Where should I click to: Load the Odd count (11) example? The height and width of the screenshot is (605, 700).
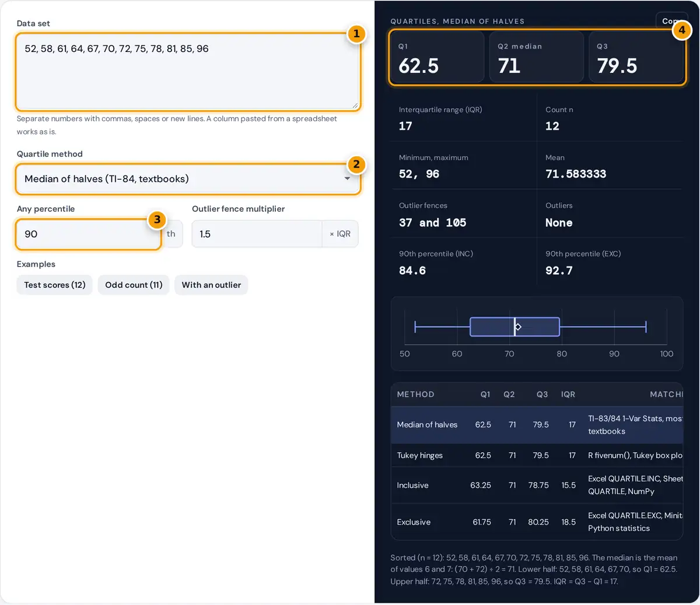point(134,285)
